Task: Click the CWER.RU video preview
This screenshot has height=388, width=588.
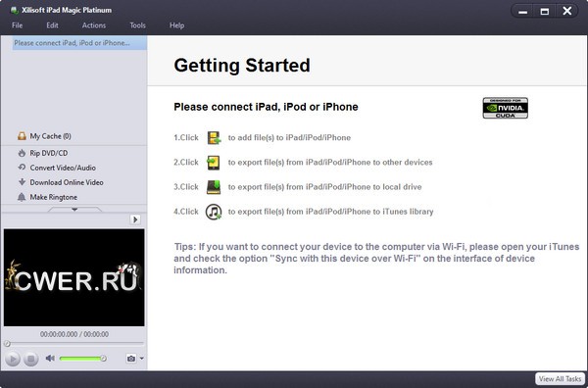Action: (x=73, y=277)
